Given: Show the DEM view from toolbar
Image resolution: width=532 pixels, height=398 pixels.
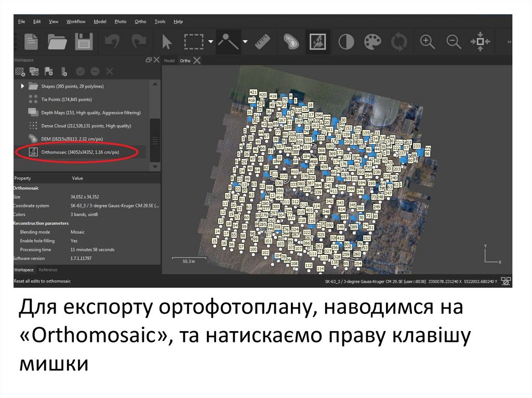Looking at the screenshot, I should (291, 42).
